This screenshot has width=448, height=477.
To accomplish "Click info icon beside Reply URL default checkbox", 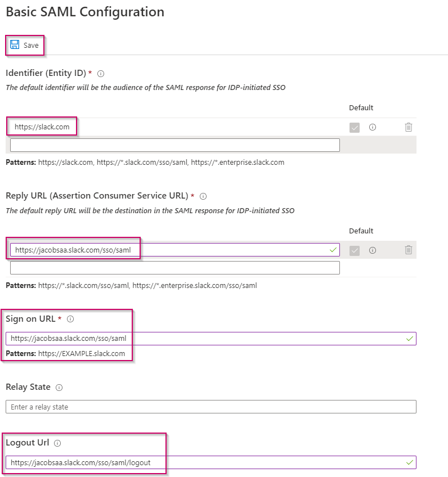I will click(x=372, y=250).
